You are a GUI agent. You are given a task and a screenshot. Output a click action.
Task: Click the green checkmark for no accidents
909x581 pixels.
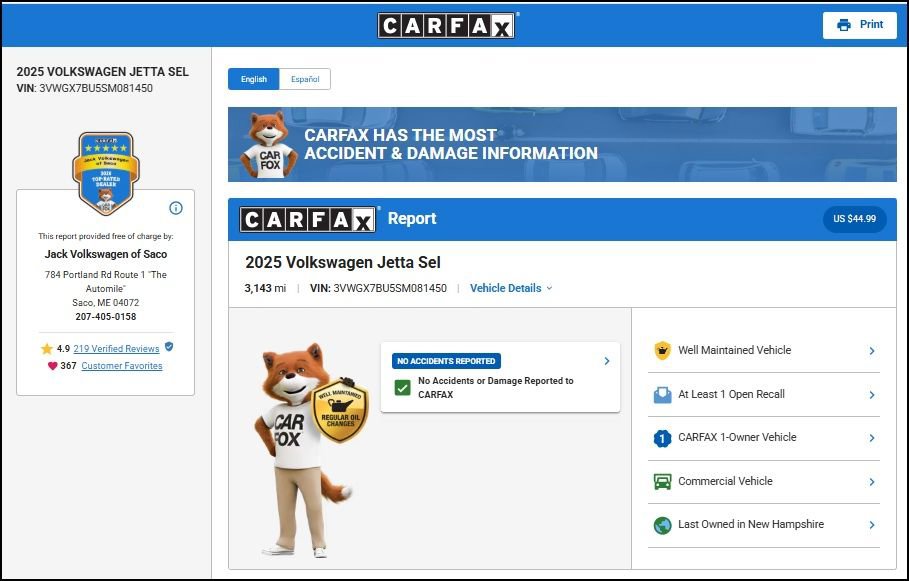tap(402, 387)
